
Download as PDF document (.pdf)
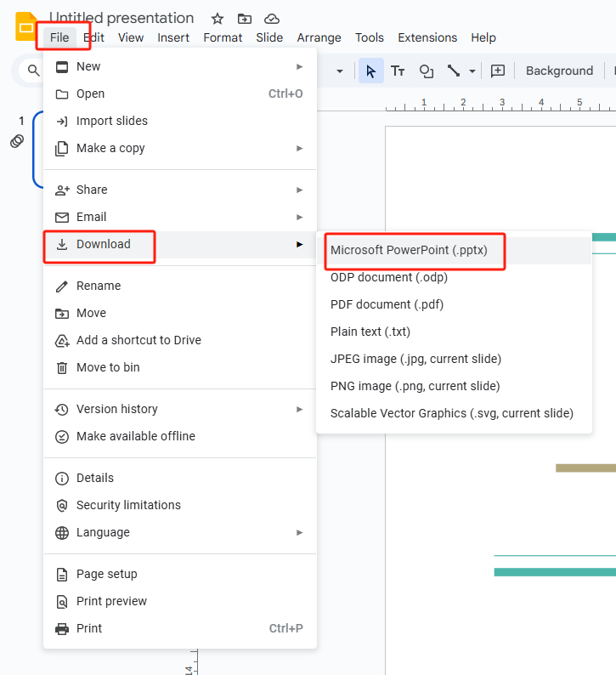(x=454, y=304)
